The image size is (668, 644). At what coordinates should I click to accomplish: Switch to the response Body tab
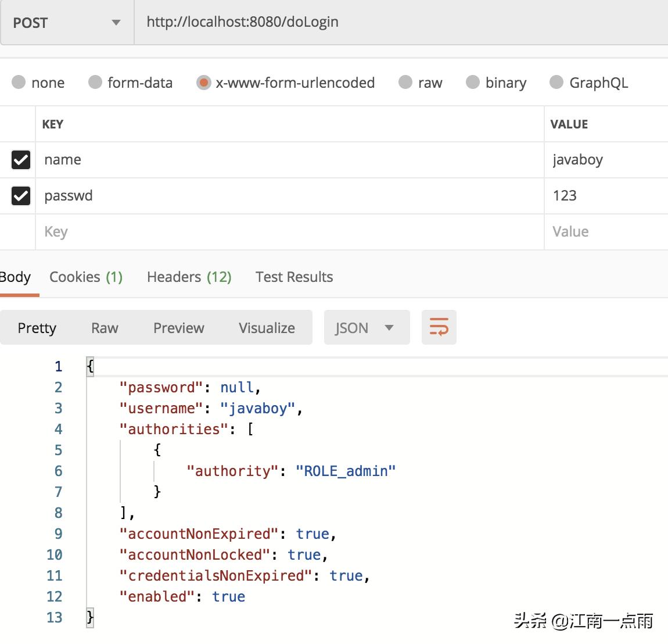(15, 277)
